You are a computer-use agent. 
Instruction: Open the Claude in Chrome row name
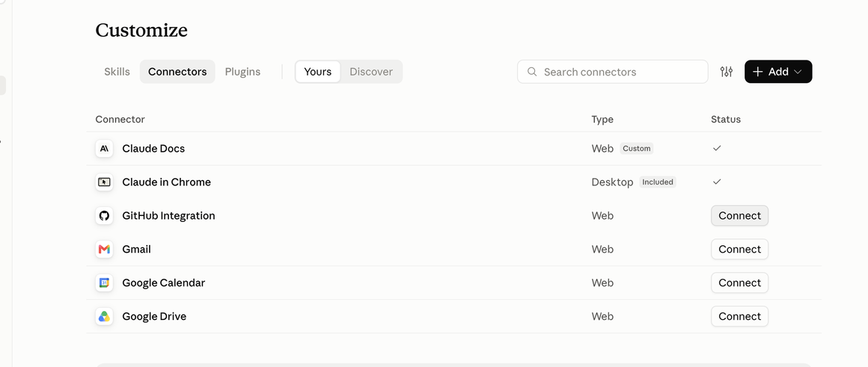tap(167, 182)
